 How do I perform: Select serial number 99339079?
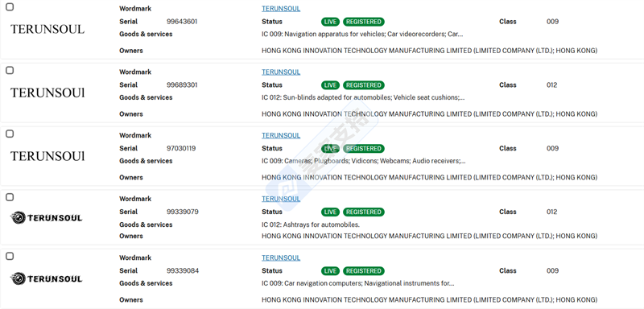(x=183, y=212)
